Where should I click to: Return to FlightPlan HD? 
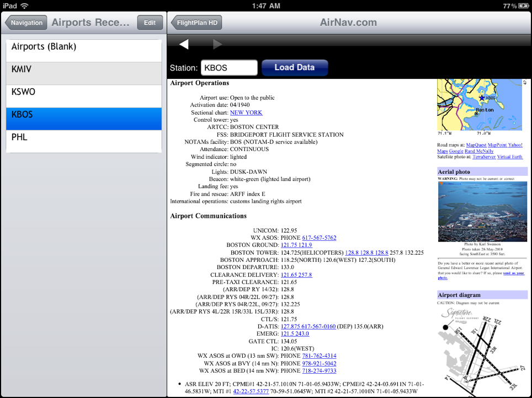click(x=196, y=23)
